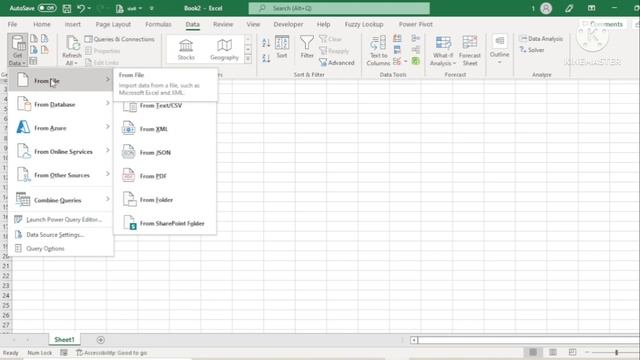The image size is (640, 360).
Task: Open the Sort dialog button
Action: point(282,47)
